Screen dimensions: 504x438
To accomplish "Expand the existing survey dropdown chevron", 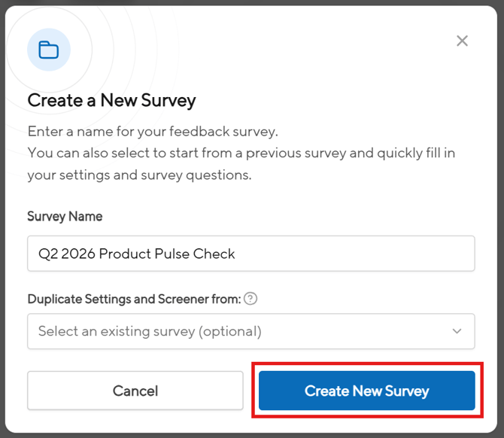I will (457, 331).
